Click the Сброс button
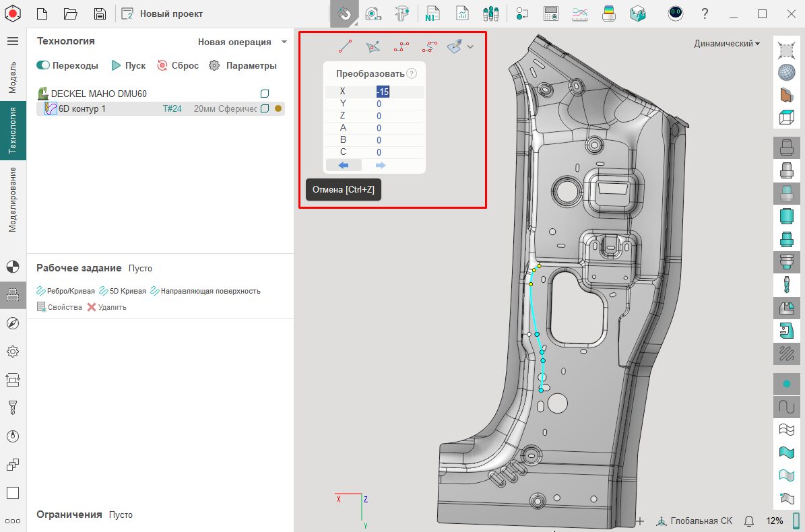The width and height of the screenshot is (805, 532). coord(178,65)
